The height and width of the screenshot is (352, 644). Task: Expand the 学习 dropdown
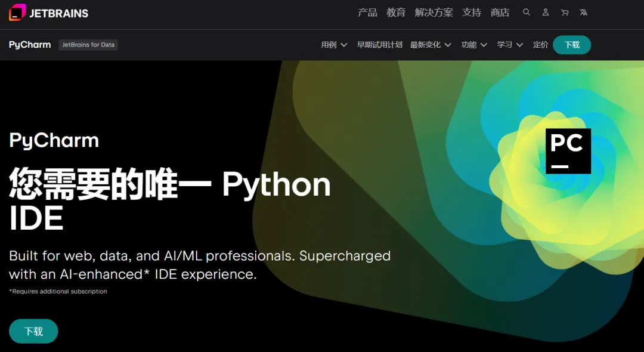(510, 45)
